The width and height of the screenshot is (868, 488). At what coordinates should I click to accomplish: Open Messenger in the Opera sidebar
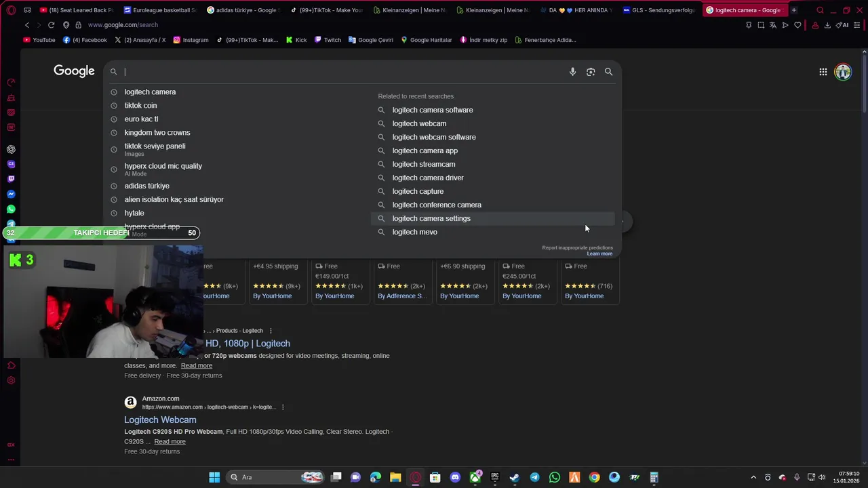click(11, 194)
